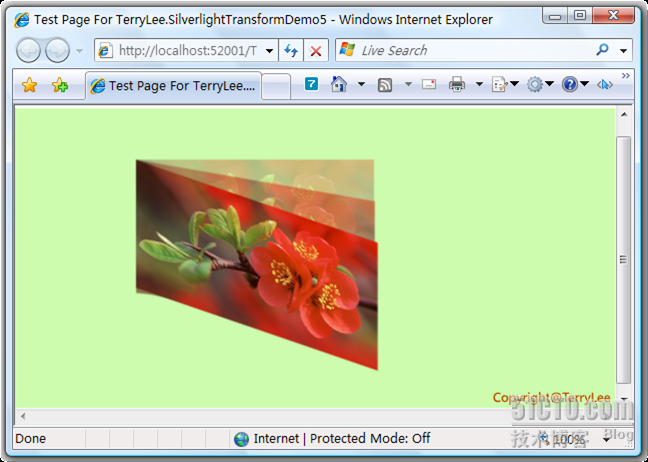Expand the Home button dropdown arrow

tap(361, 84)
